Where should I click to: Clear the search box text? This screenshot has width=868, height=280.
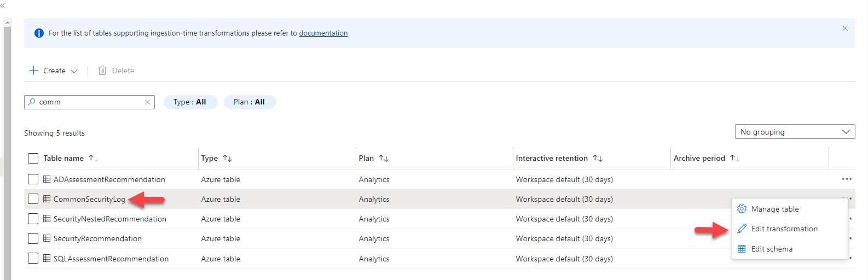tap(147, 102)
